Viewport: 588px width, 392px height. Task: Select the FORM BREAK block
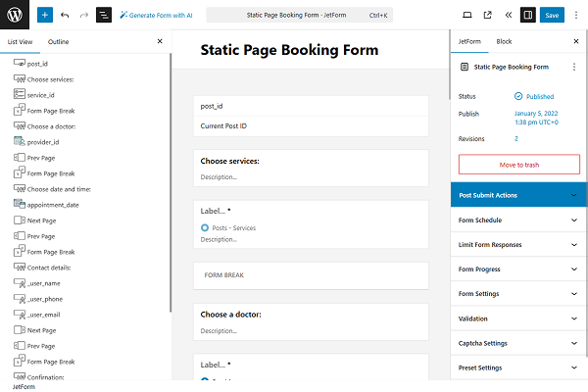point(311,275)
